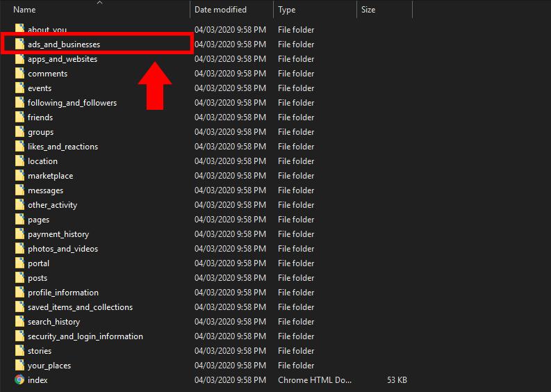Screen dimensions: 551x392
Task: Click the following_and_followers folder icon
Action: point(19,102)
